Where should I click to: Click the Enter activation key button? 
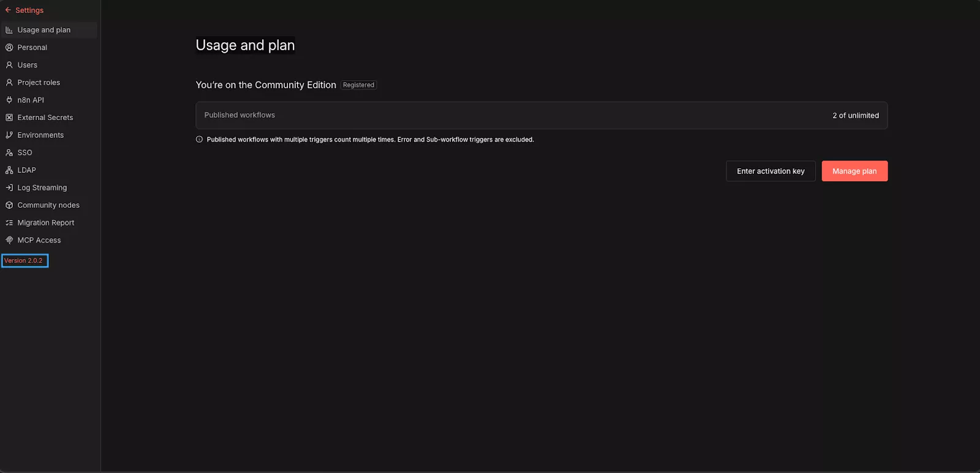tap(771, 172)
